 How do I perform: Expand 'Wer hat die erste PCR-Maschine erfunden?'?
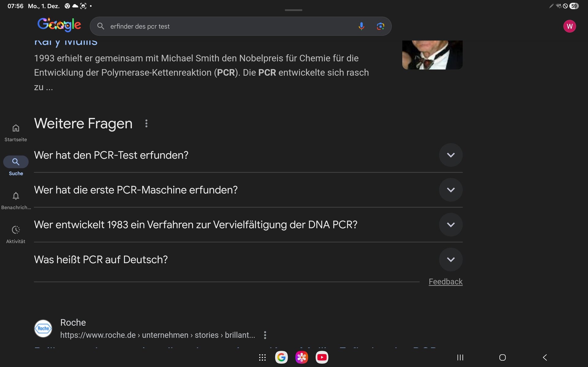450,190
